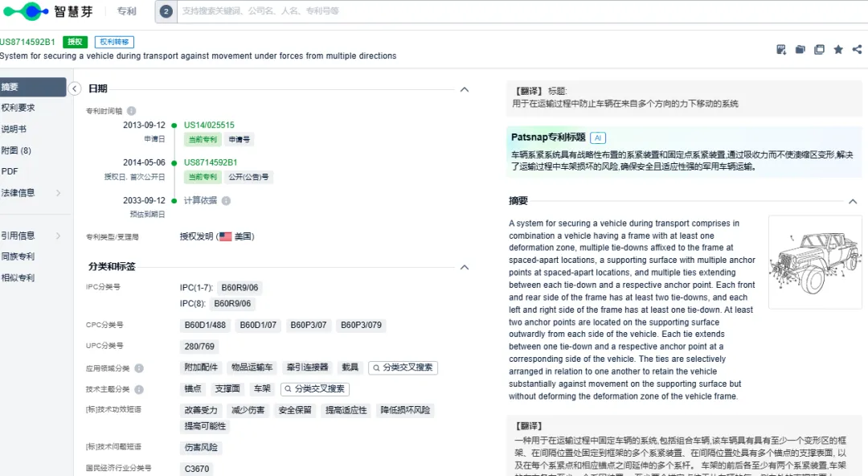Open the jeep patent drawing thumbnail

(815, 262)
